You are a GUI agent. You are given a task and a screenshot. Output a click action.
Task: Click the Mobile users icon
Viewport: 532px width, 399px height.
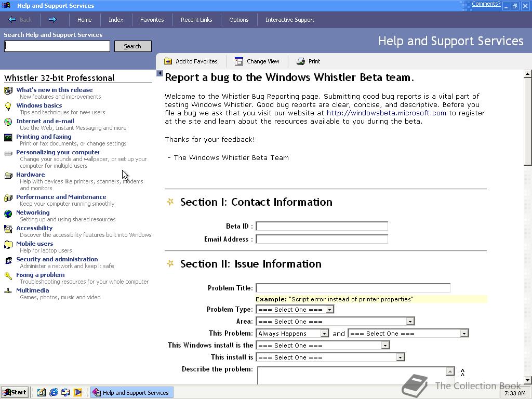coord(8,245)
